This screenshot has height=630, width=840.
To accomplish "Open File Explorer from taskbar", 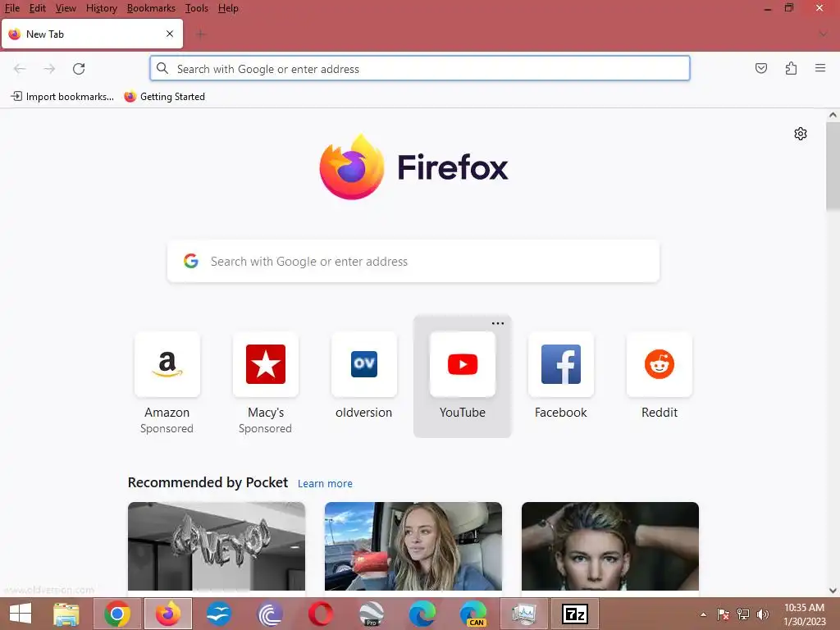I will pyautogui.click(x=66, y=614).
